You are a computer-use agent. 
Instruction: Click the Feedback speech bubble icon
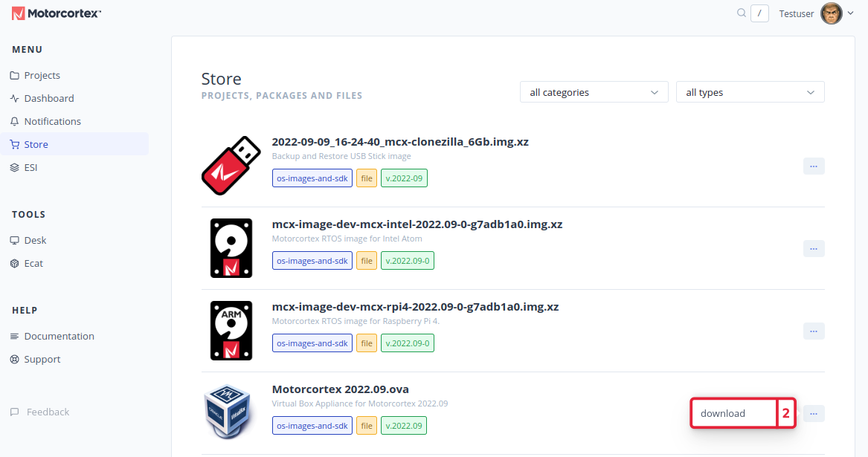[x=14, y=412]
